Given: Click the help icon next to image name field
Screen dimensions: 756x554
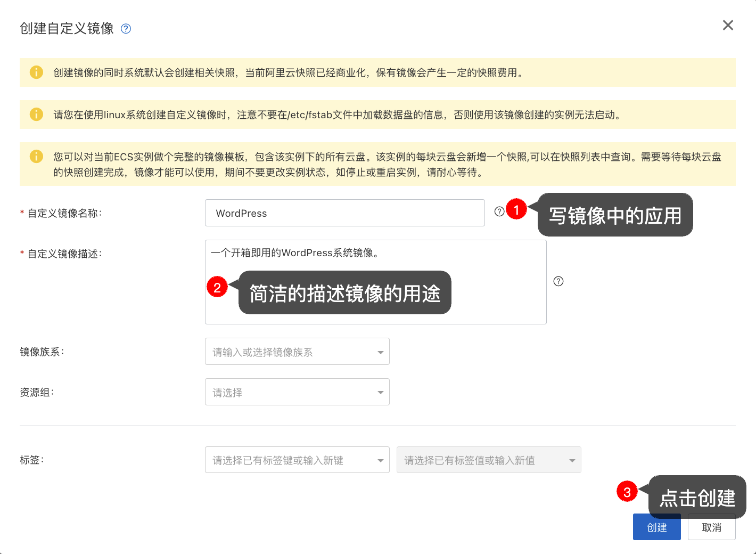Looking at the screenshot, I should pyautogui.click(x=499, y=211).
